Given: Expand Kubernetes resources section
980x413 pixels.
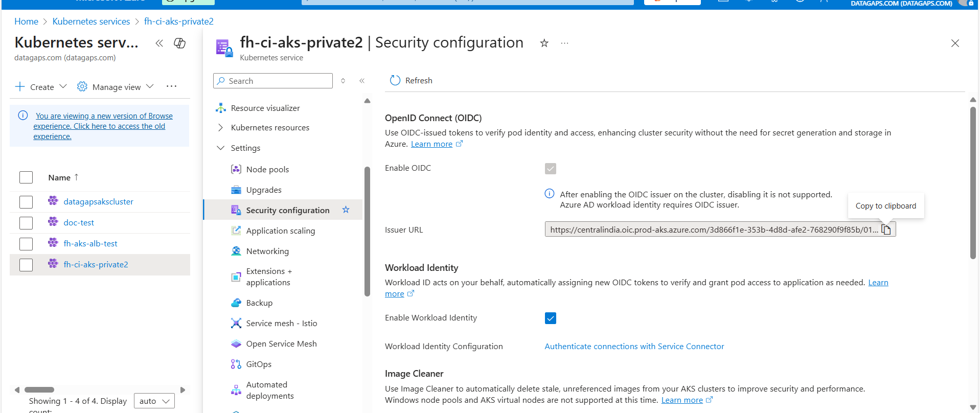Looking at the screenshot, I should pyautogui.click(x=270, y=127).
